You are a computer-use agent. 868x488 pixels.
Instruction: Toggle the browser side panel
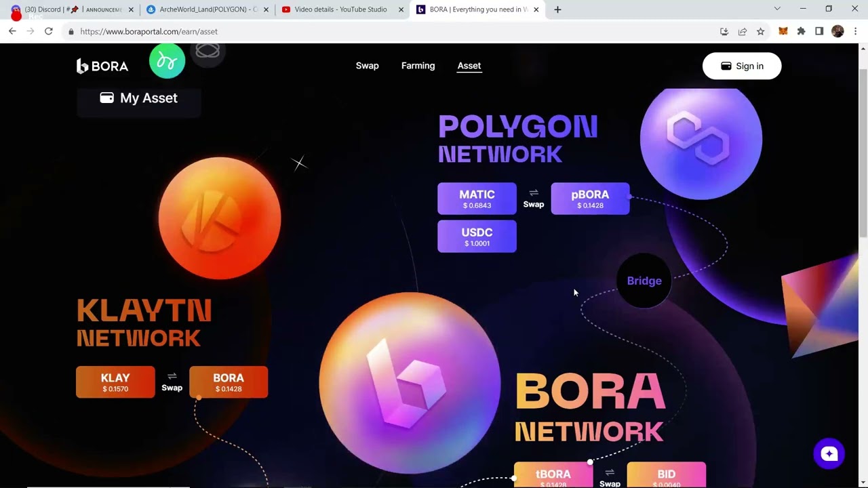(819, 31)
